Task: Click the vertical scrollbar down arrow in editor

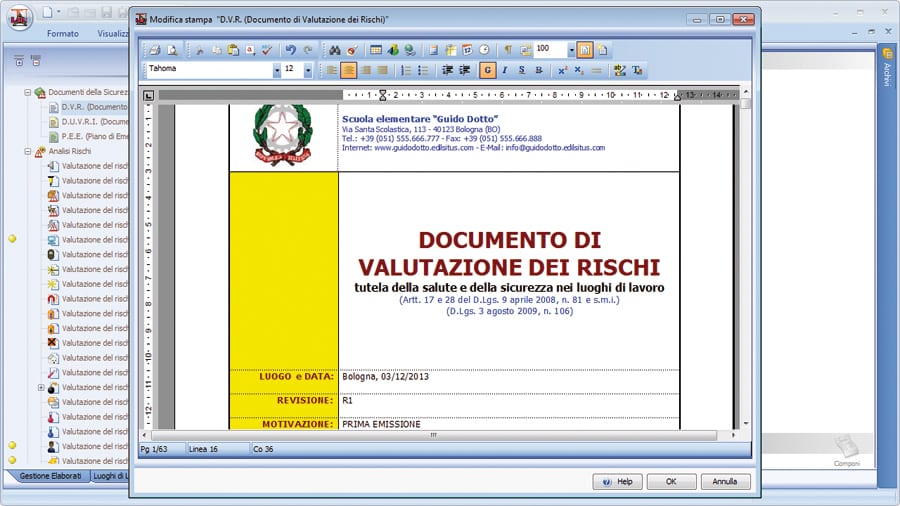Action: 746,424
